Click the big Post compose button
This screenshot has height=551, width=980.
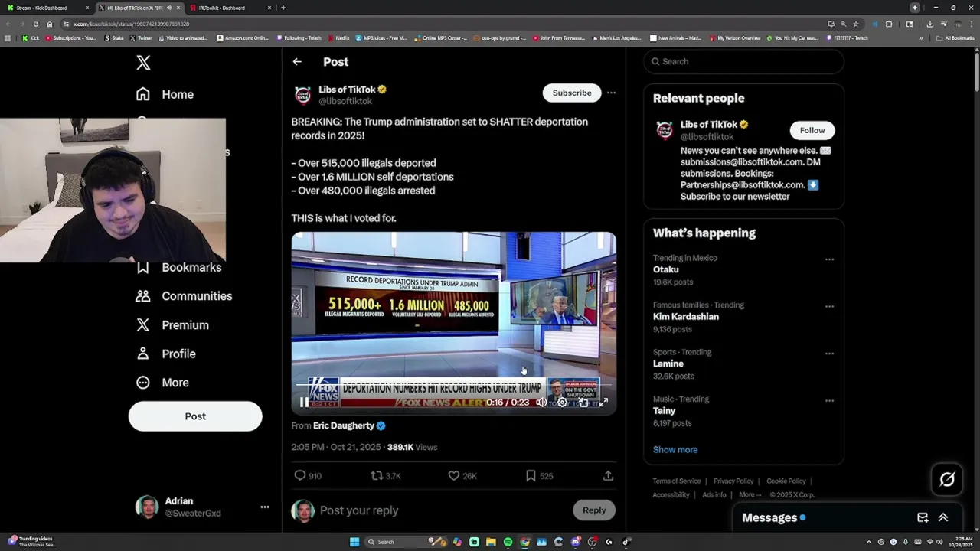click(195, 416)
